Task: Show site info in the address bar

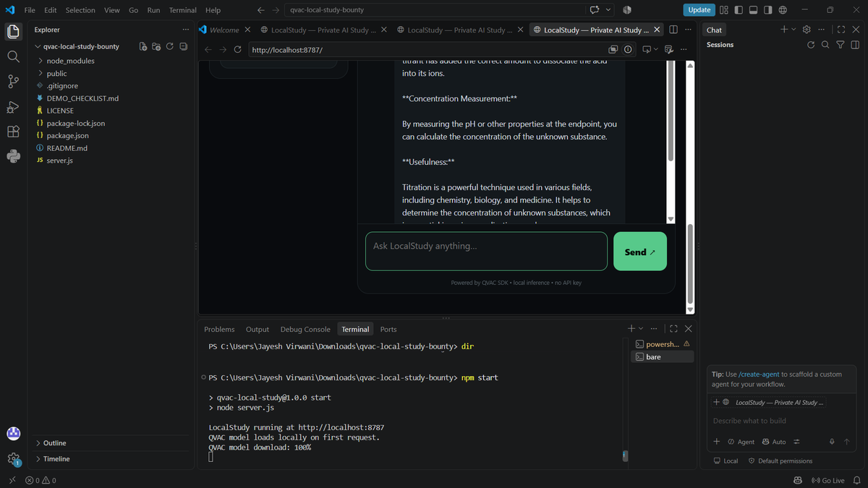Action: coord(628,50)
